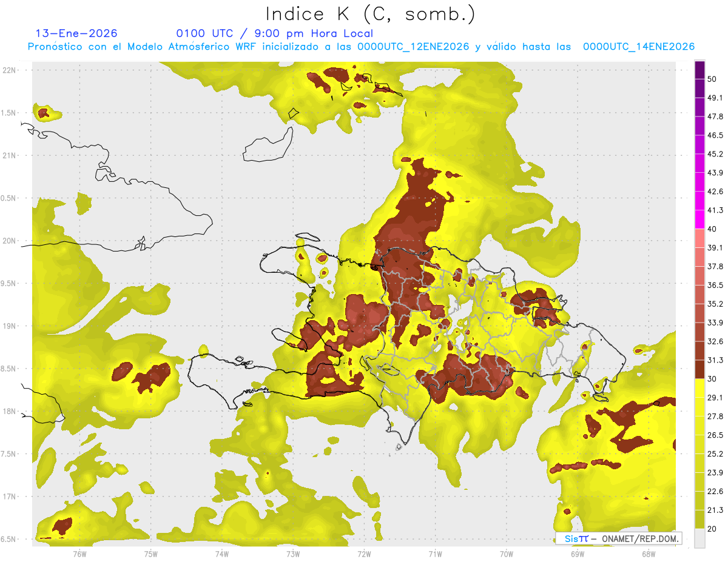Click the "74W" longitude axis label
The width and height of the screenshot is (728, 562).
pos(221,554)
